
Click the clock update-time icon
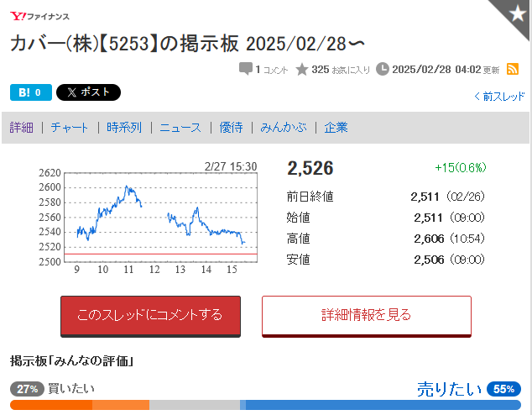(x=383, y=69)
